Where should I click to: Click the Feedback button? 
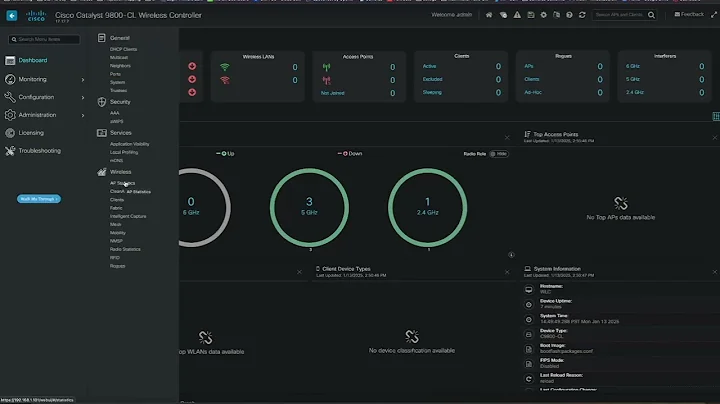689,15
